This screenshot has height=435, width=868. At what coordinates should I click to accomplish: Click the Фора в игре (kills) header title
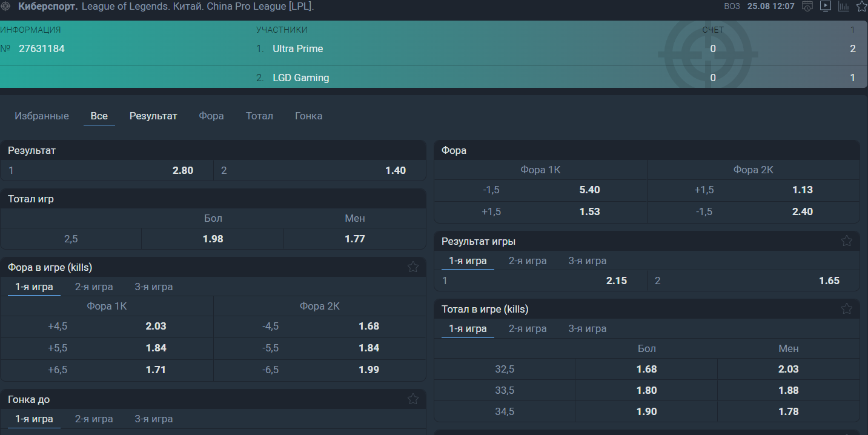coord(50,267)
